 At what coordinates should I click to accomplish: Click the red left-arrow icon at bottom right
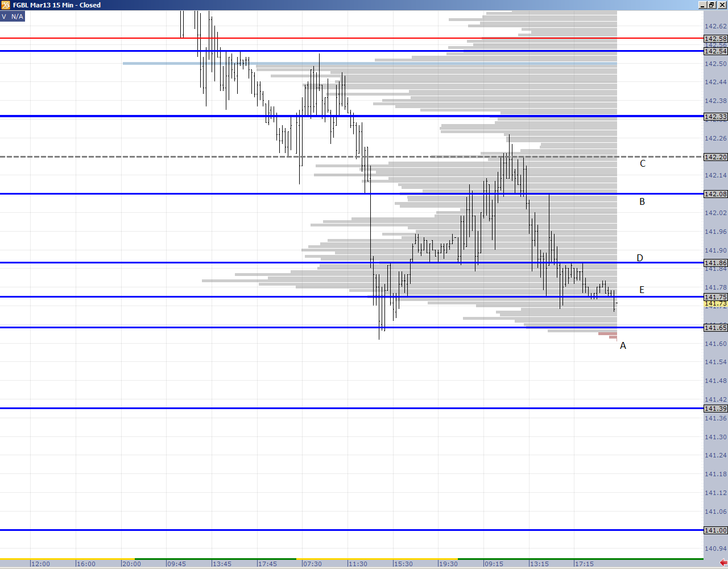pos(723,563)
